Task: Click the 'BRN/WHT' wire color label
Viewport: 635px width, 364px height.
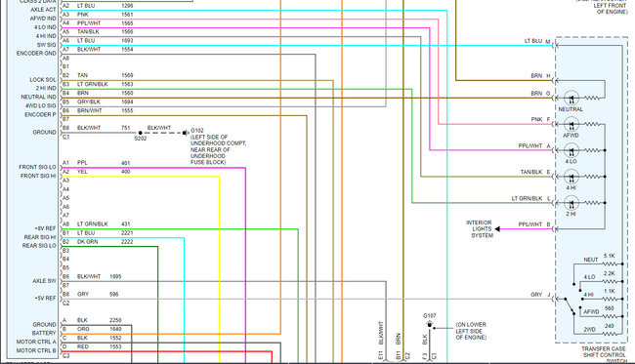Action: pos(90,111)
